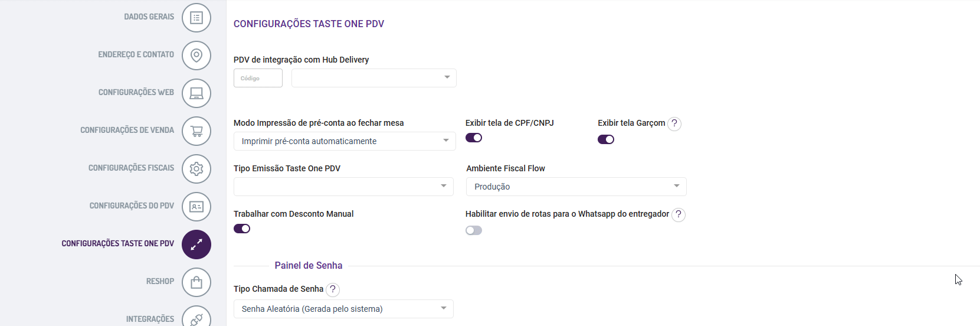Enable Whatsapp route sending toggle

pos(474,230)
